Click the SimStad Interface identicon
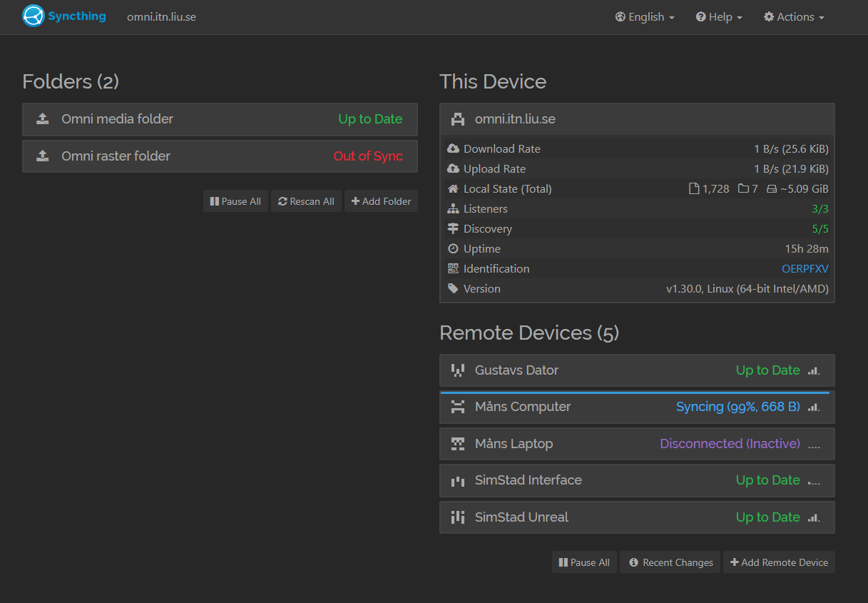Image resolution: width=868 pixels, height=603 pixels. [458, 481]
